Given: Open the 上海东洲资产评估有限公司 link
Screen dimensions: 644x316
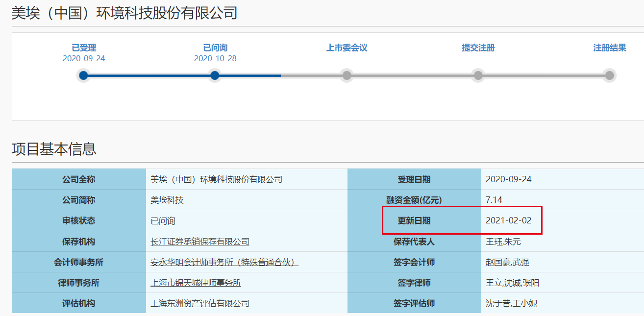Looking at the screenshot, I should 200,303.
